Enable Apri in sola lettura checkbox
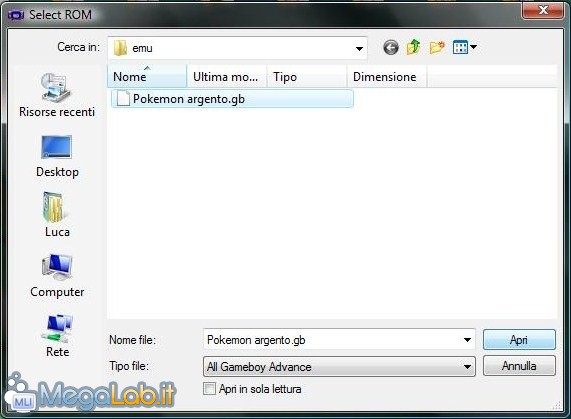 (209, 389)
